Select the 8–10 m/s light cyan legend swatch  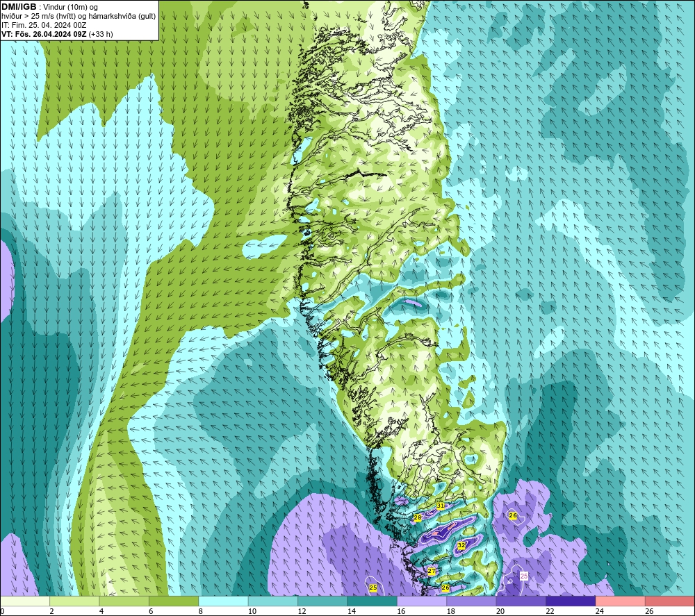coord(223,601)
